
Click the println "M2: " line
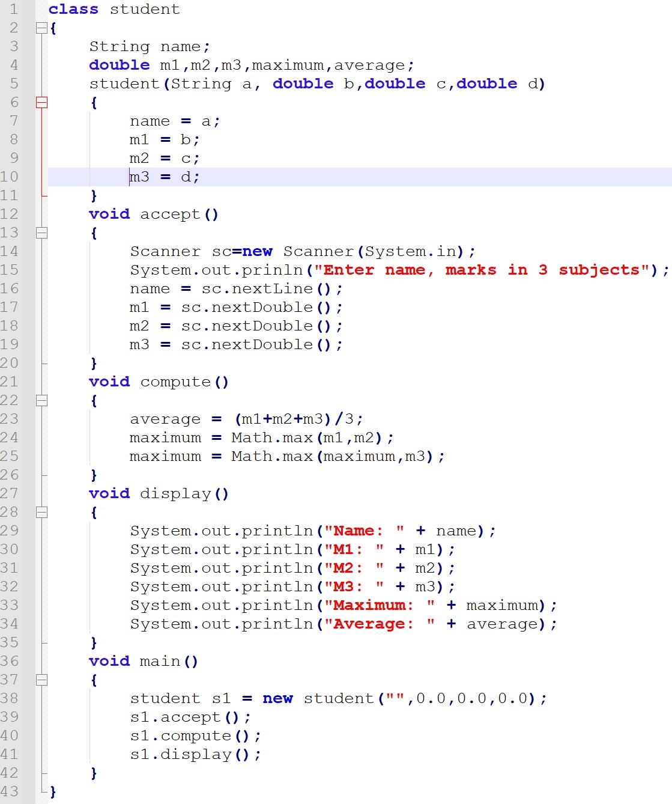pyautogui.click(x=292, y=568)
